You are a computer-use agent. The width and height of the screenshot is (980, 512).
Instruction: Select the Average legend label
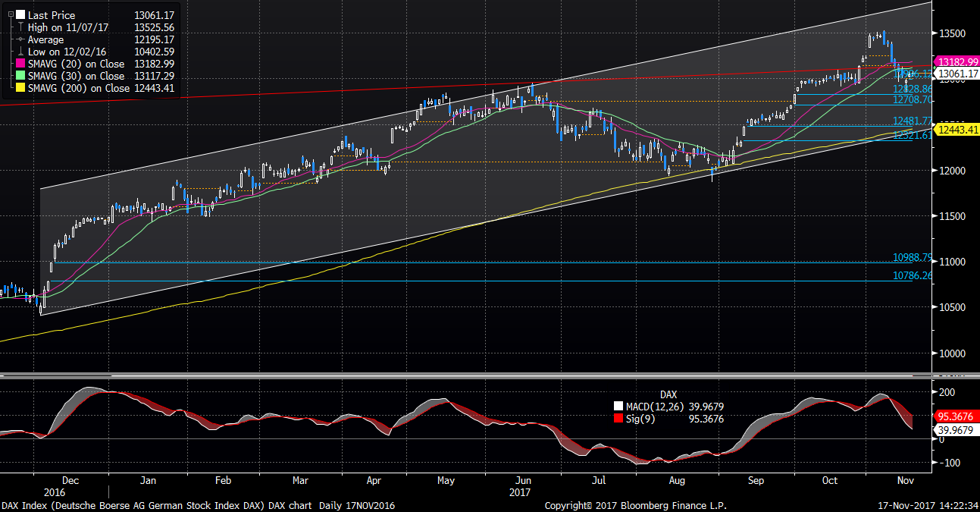[x=46, y=39]
